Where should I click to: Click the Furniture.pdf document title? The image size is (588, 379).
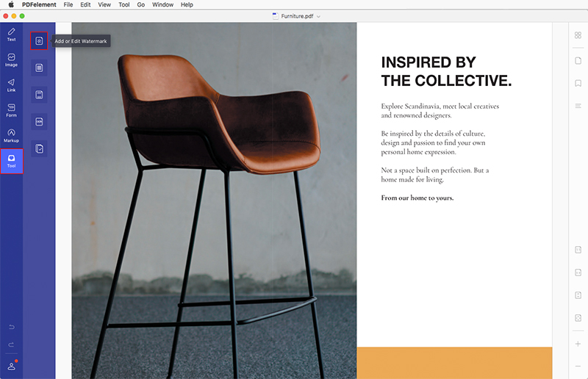[x=297, y=16]
